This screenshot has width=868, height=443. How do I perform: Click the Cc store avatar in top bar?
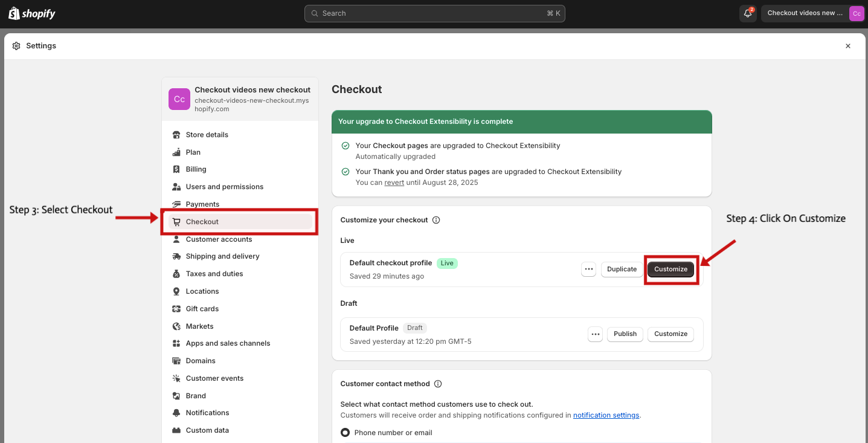tap(856, 13)
